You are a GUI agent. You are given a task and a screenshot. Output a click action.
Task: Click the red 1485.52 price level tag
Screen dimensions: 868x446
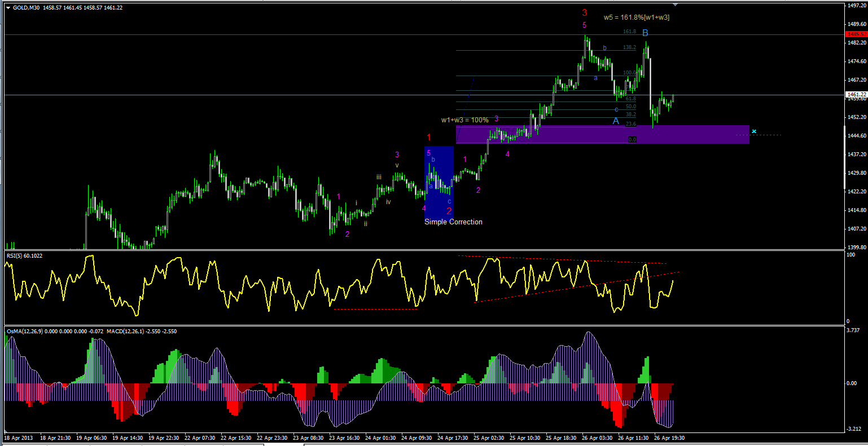[x=857, y=34]
